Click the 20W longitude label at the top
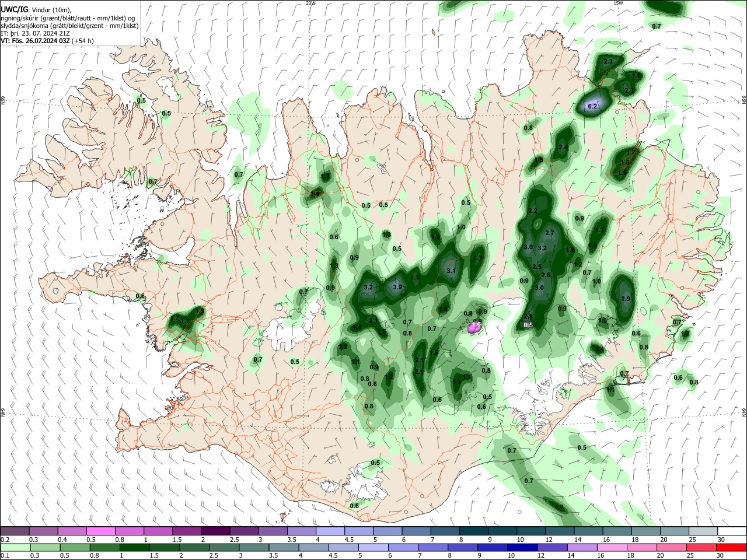Screen dimensions: 747x560 [311, 3]
